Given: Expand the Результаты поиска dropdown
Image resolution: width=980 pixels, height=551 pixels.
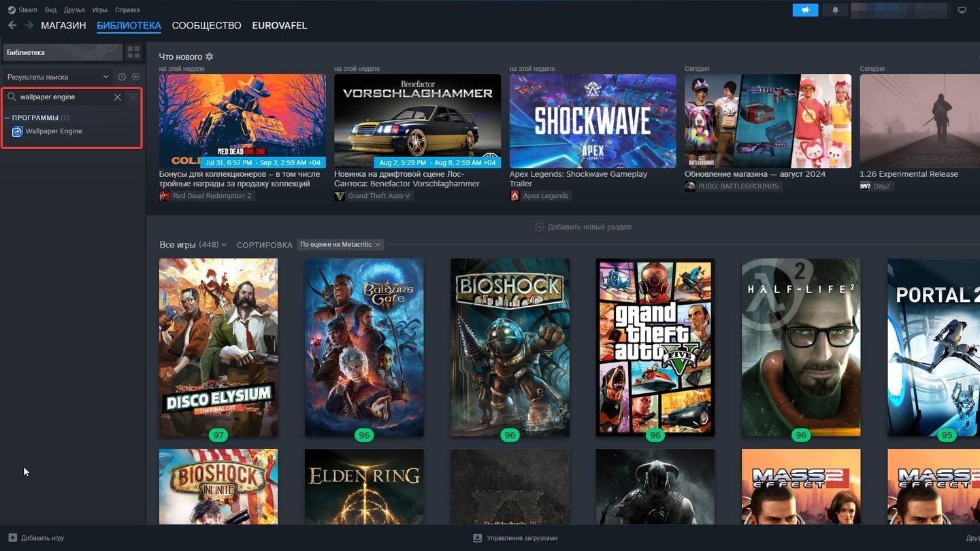Looking at the screenshot, I should click(x=58, y=77).
